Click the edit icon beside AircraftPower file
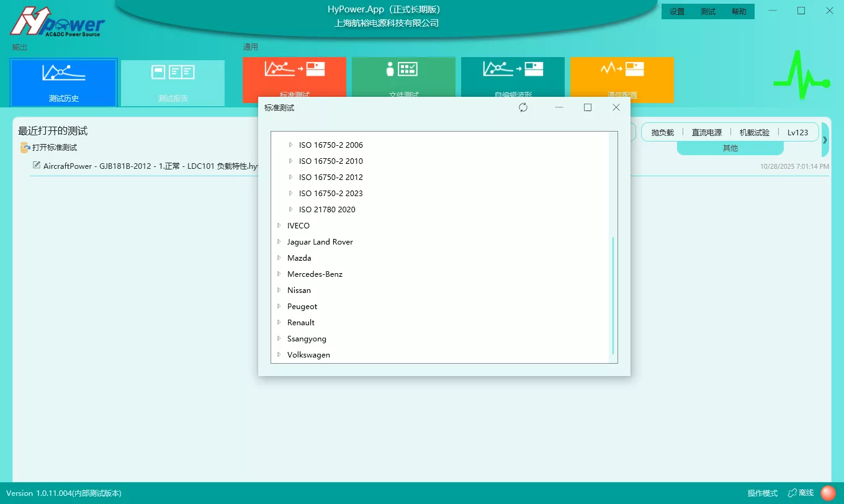The width and height of the screenshot is (844, 504). coord(37,166)
